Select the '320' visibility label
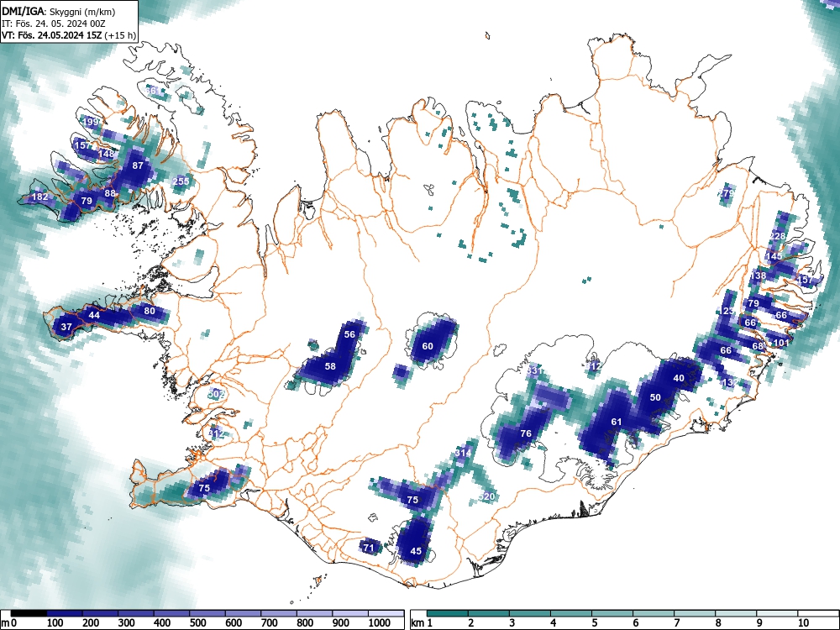Image resolution: width=840 pixels, height=630 pixels. [486, 496]
